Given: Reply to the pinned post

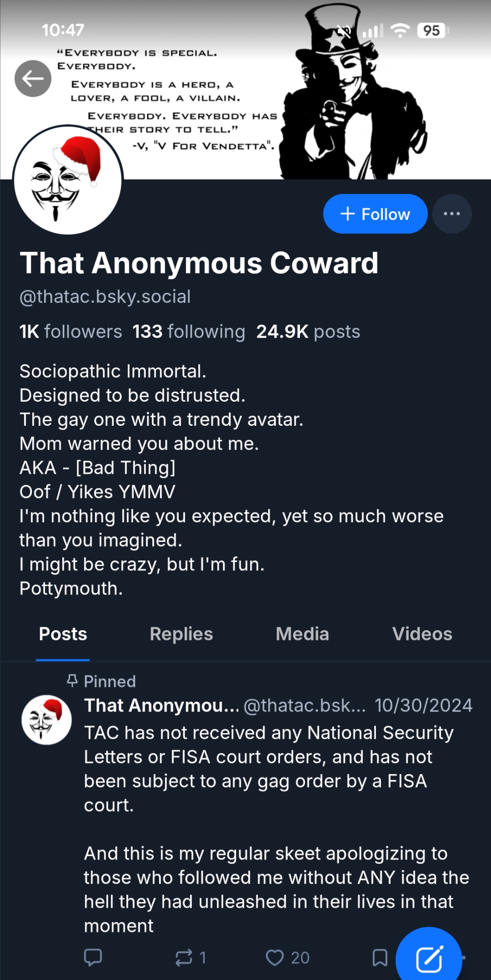Looking at the screenshot, I should point(93,957).
